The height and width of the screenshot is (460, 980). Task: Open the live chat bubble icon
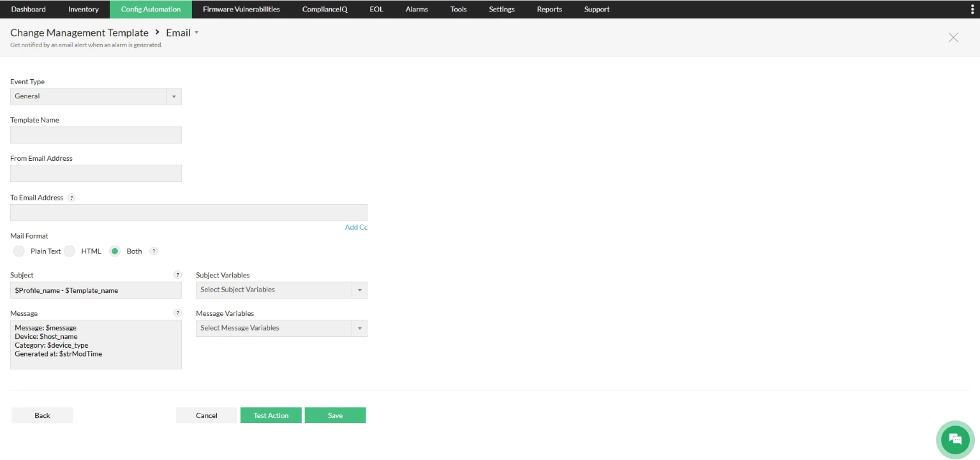[955, 439]
